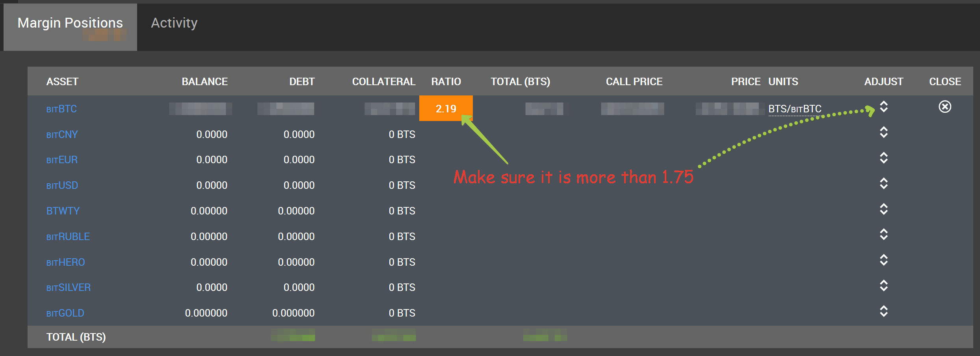The height and width of the screenshot is (356, 980).
Task: Click the BTS/bitBTC price units label
Action: click(x=795, y=109)
